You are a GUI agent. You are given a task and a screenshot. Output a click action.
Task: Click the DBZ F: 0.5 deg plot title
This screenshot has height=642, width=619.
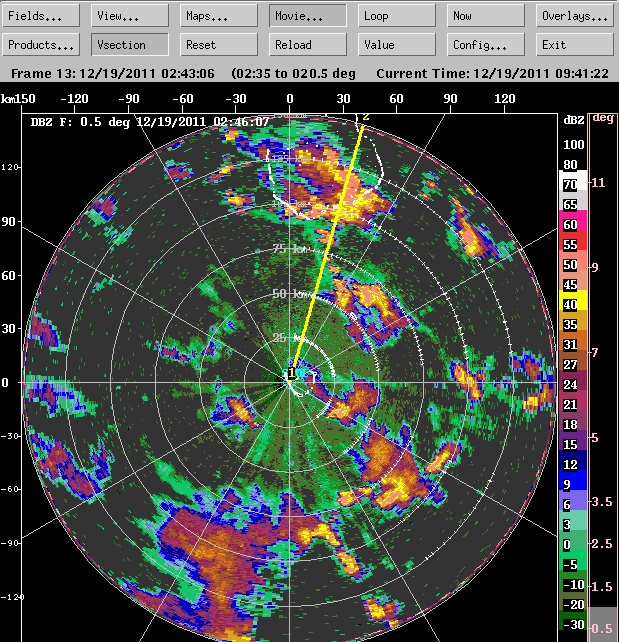pyautogui.click(x=150, y=122)
